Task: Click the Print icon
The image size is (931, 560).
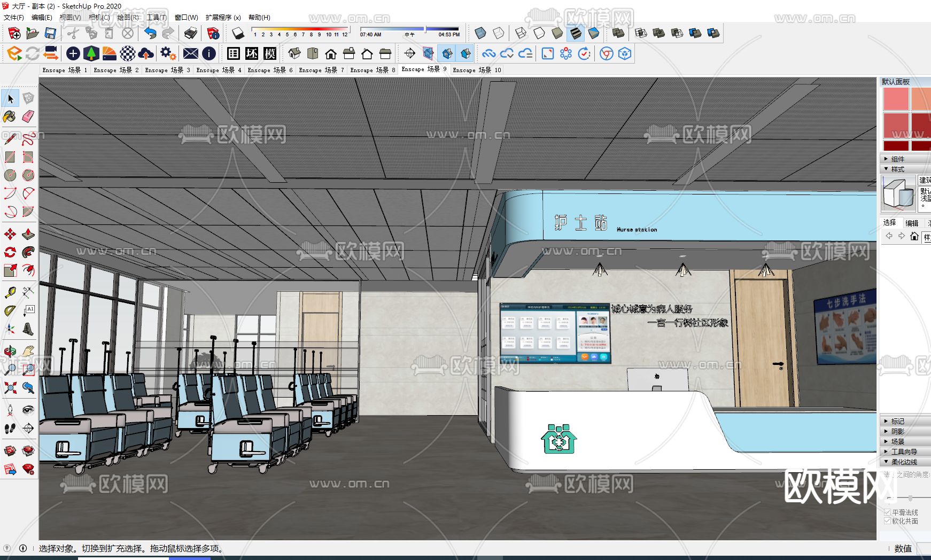Action: coord(191,34)
